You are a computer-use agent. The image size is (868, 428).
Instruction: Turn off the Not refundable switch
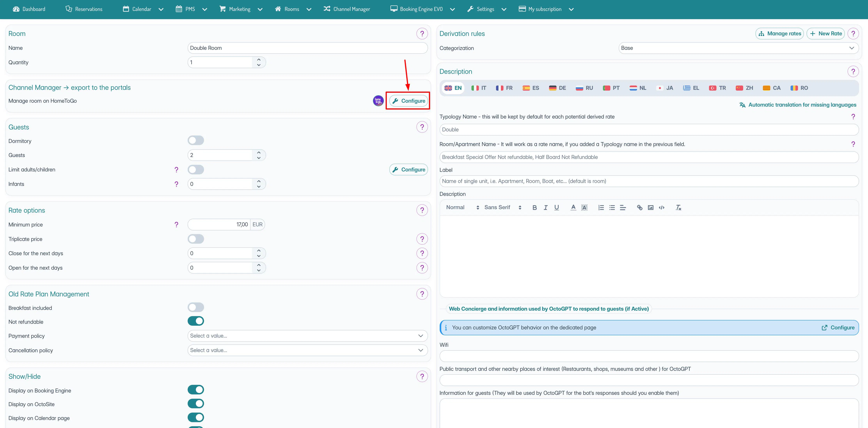coord(196,321)
